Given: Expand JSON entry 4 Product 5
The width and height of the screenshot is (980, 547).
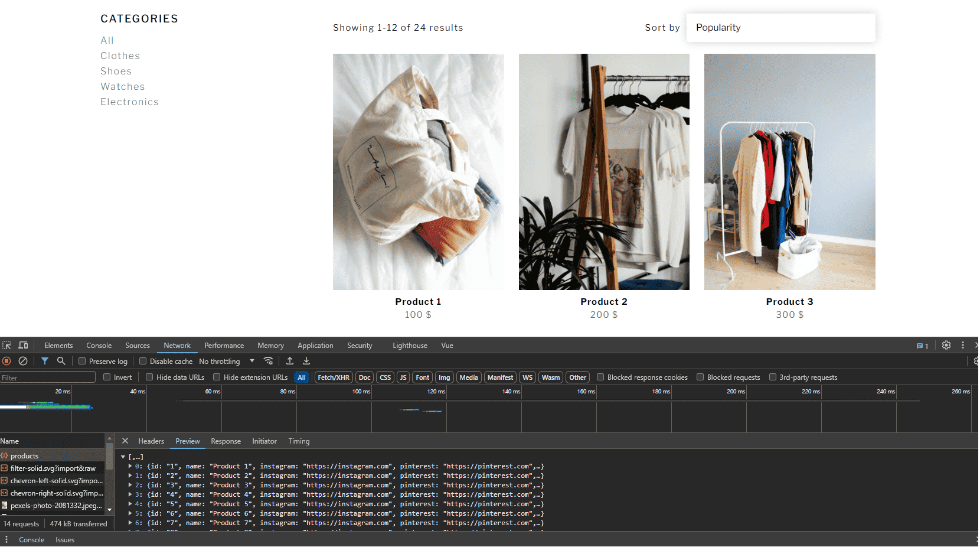Looking at the screenshot, I should coord(130,504).
